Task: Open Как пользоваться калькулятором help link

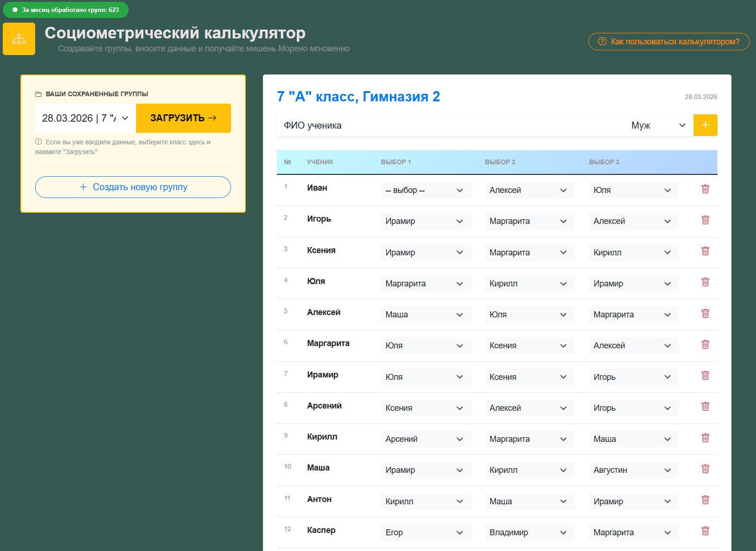Action: pyautogui.click(x=669, y=42)
